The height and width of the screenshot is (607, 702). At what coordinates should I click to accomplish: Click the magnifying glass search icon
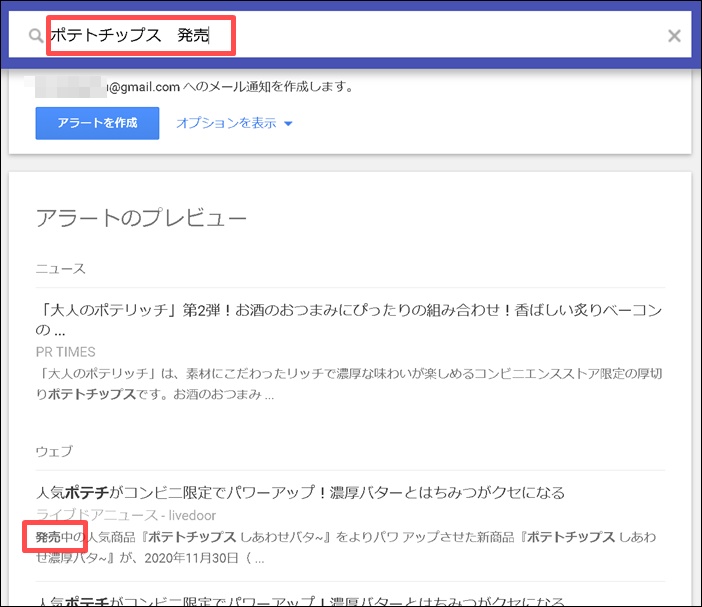point(36,36)
